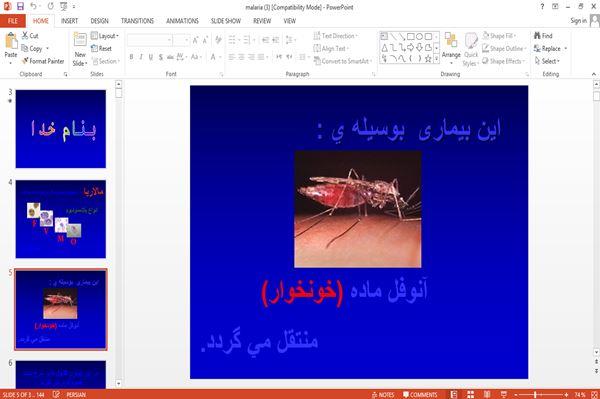This screenshot has height=399, width=600.
Task: Switch to the INSERT tab
Action: 69,21
